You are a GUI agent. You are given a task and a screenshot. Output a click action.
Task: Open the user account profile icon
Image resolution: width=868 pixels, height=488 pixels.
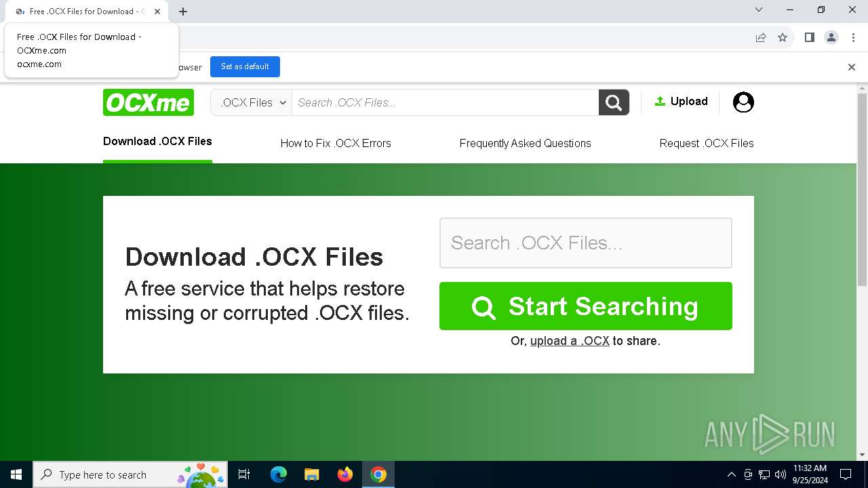pyautogui.click(x=743, y=102)
